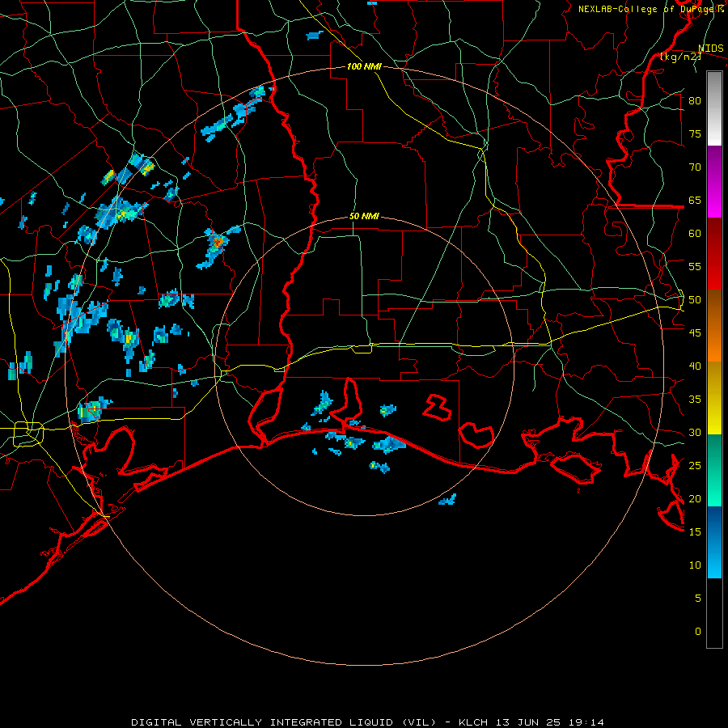Click the black bottom segment of the color bar

[714, 613]
